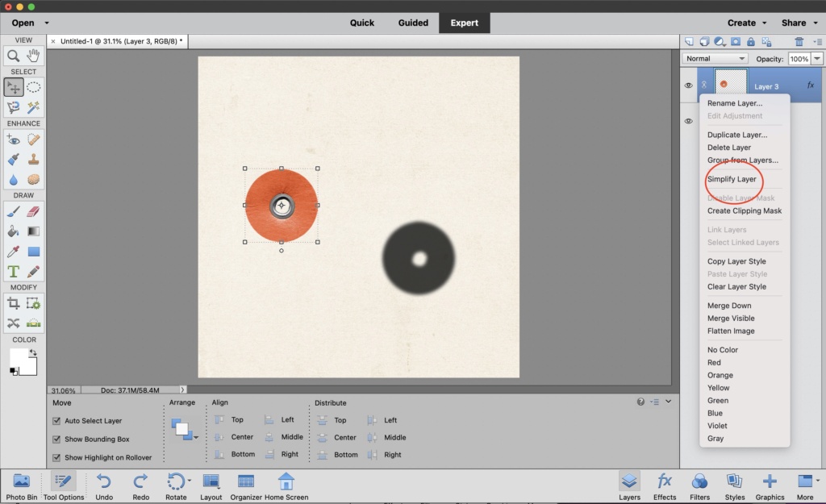Open the Rotate dropdown arrow
The height and width of the screenshot is (504, 826).
tap(189, 481)
